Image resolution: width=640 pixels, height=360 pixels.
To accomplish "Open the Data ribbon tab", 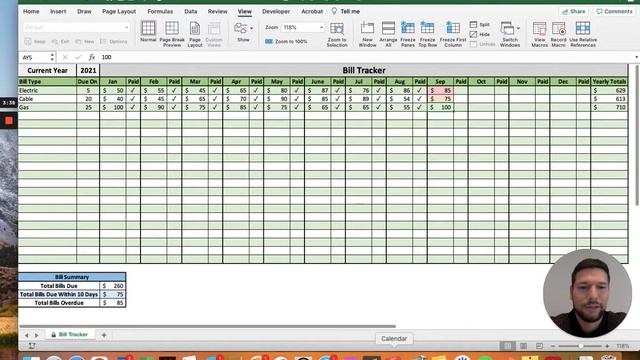I will click(191, 11).
